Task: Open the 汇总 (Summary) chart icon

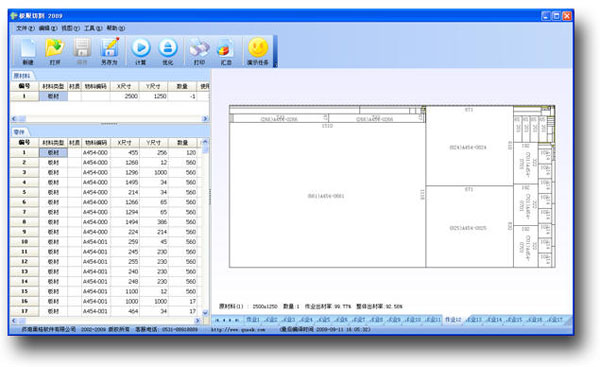Action: 226,51
